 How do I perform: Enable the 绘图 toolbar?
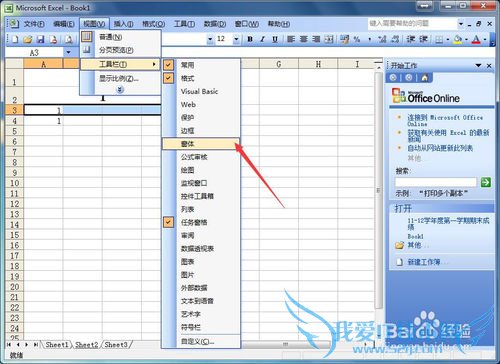pyautogui.click(x=201, y=170)
